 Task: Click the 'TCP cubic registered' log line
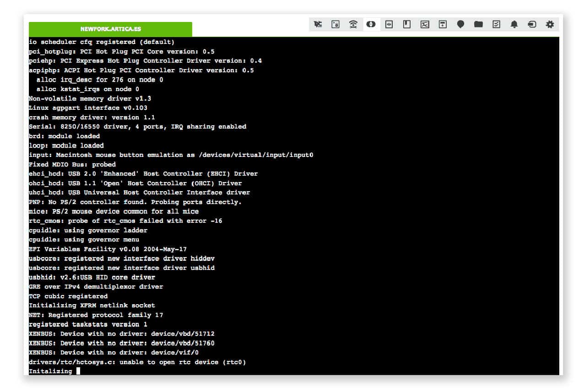coord(68,296)
